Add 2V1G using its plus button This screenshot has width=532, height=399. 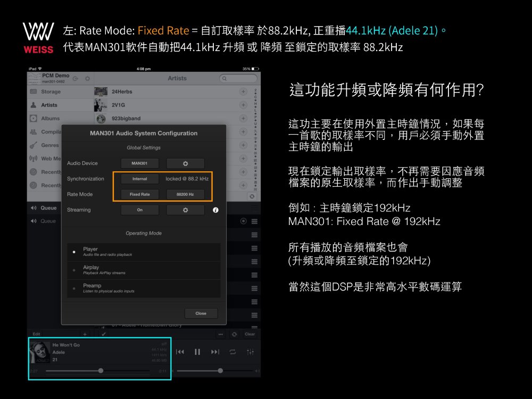(x=243, y=105)
